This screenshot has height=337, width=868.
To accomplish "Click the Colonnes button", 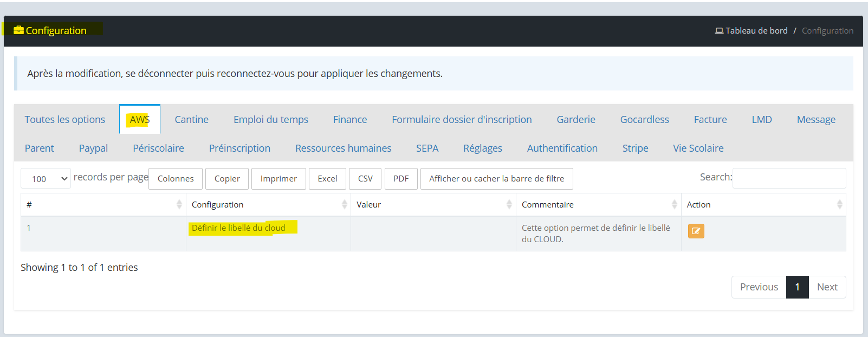I will [x=176, y=178].
